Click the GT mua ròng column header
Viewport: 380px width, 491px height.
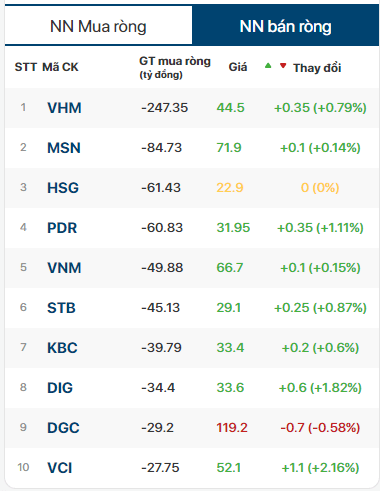(x=175, y=67)
